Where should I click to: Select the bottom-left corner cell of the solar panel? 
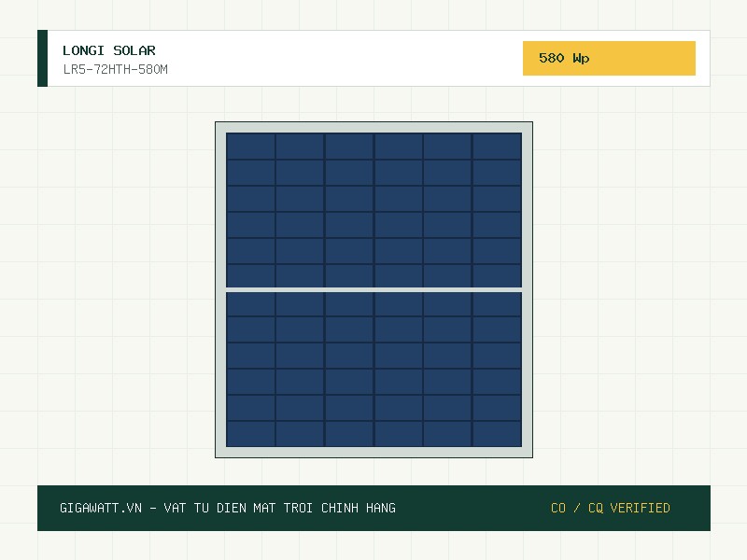[x=250, y=434]
